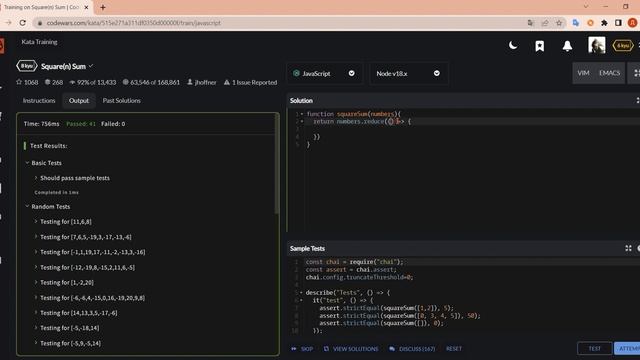Click the RESET button

pos(454,349)
